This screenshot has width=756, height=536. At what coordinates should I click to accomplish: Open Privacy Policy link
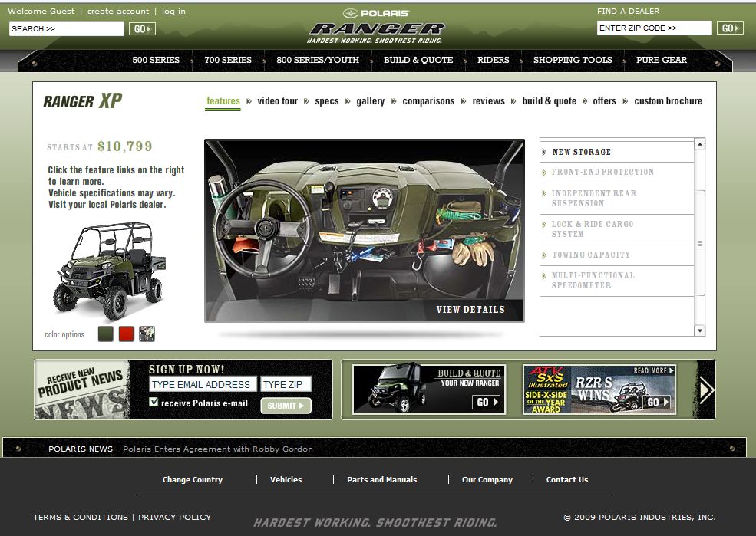174,518
